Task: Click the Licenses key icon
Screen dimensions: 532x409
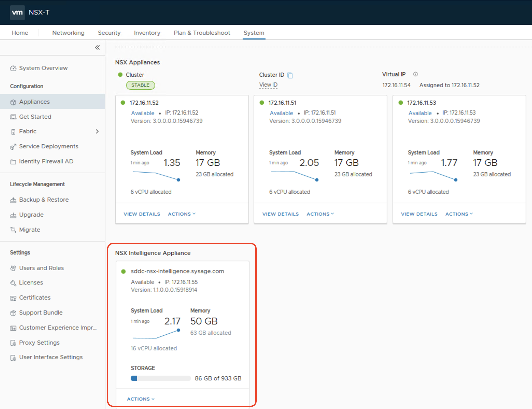Action: (x=13, y=283)
